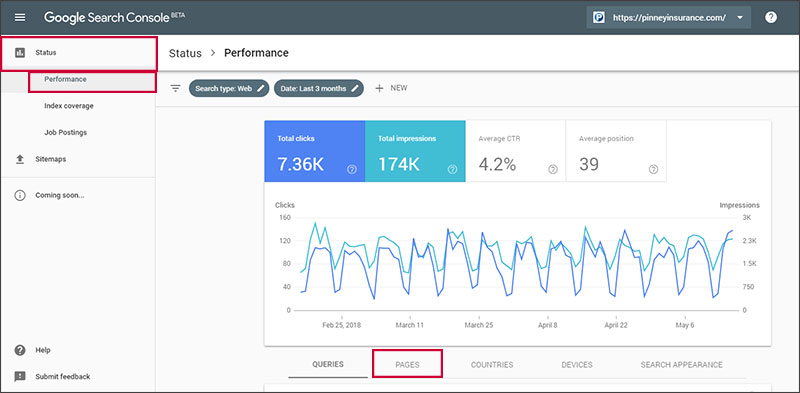Switch to the QUERIES tab
Screen dimensions: 800x393
coord(328,364)
